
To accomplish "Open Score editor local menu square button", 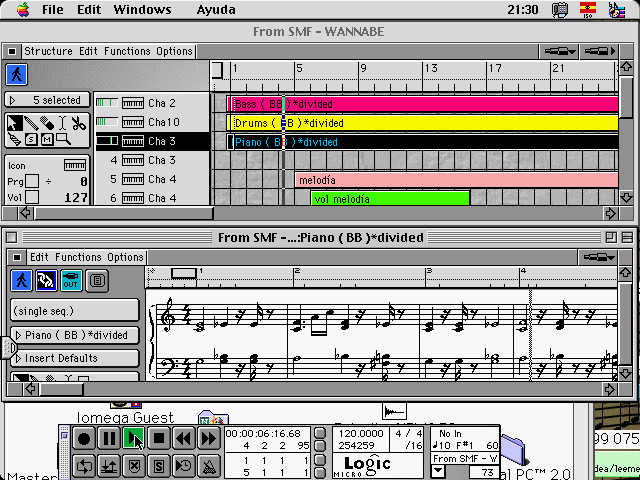I will (x=17, y=258).
